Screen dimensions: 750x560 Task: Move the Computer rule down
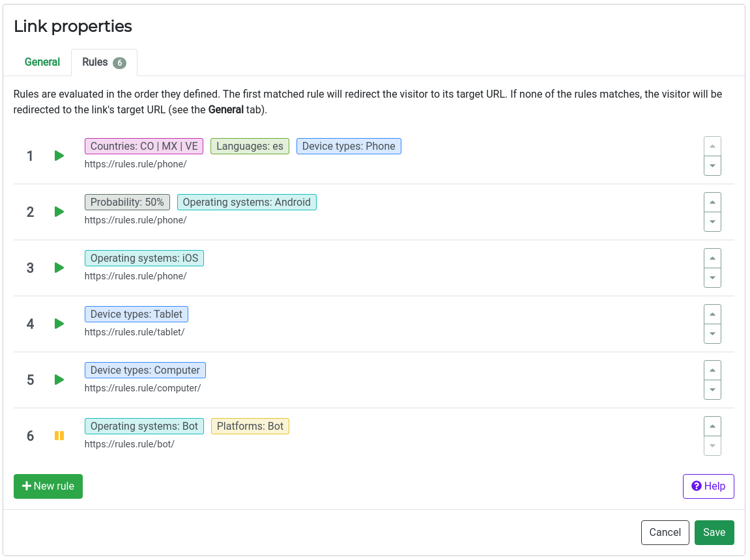pos(712,389)
